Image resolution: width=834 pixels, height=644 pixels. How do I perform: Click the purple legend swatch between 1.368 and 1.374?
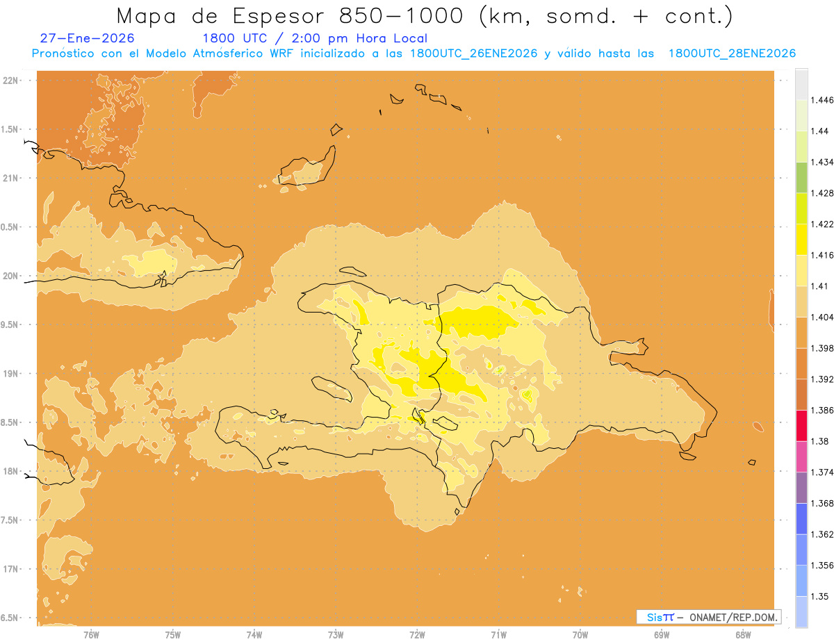(801, 488)
